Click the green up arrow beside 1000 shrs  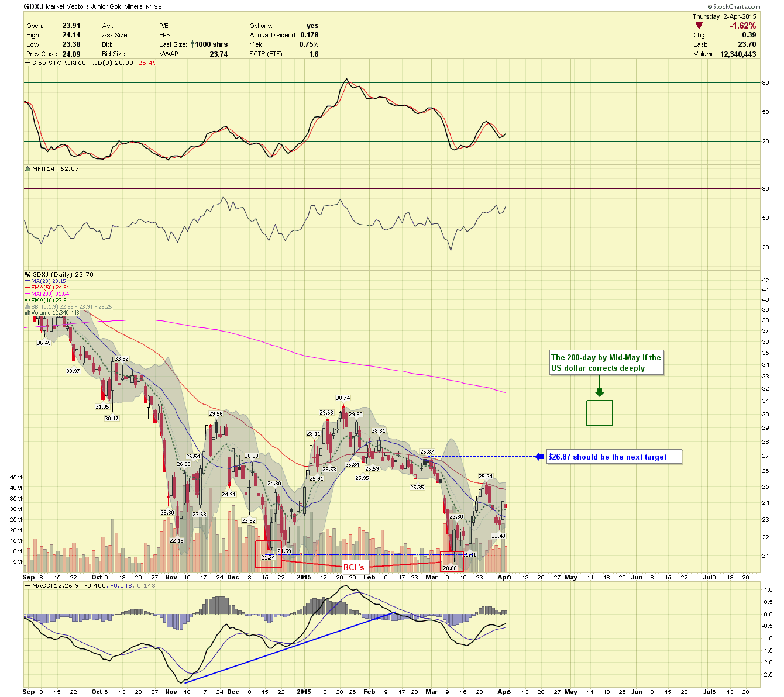192,44
